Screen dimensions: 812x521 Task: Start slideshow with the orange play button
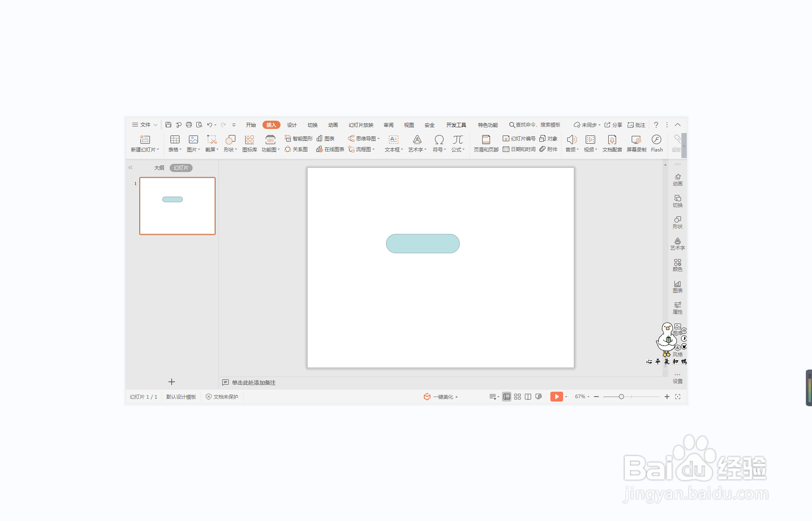[x=557, y=397]
